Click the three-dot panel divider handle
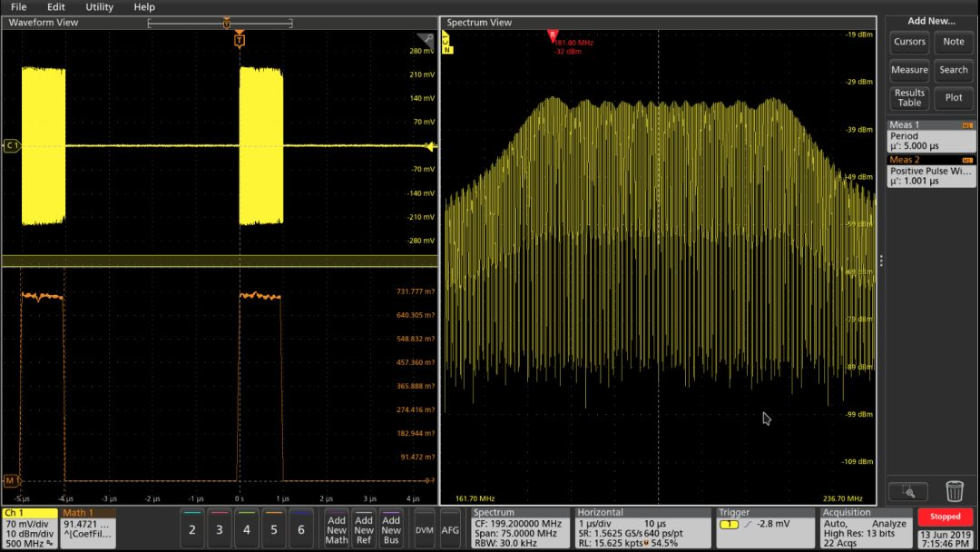 (x=881, y=261)
